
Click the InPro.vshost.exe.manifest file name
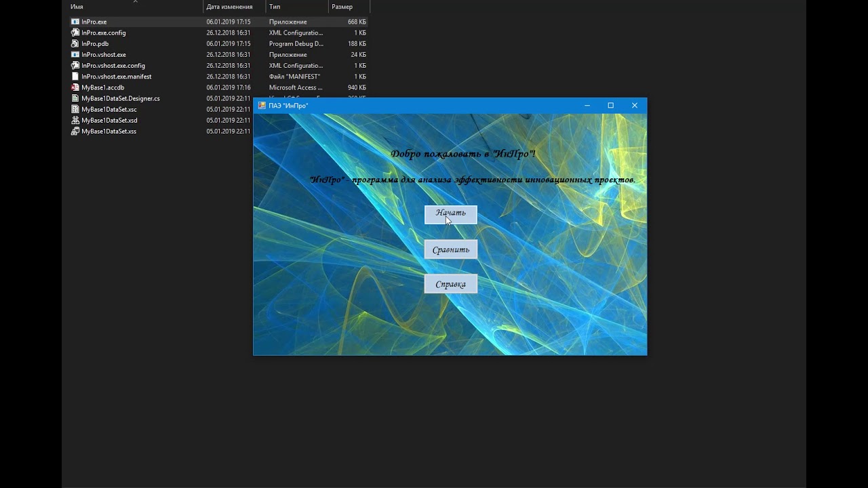click(x=117, y=77)
